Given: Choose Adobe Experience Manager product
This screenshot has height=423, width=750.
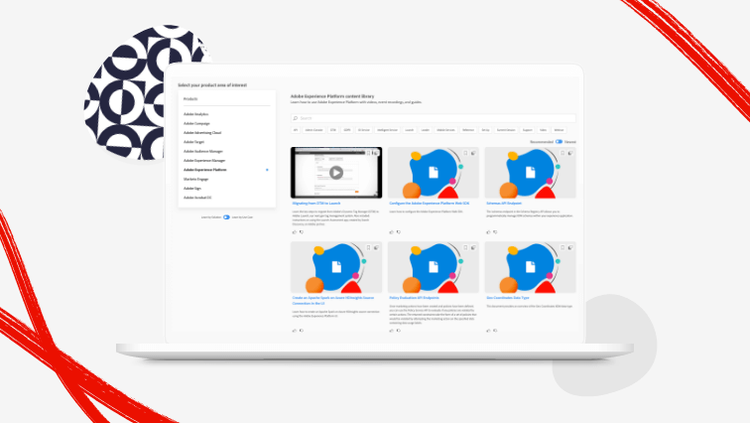Looking at the screenshot, I should click(204, 160).
